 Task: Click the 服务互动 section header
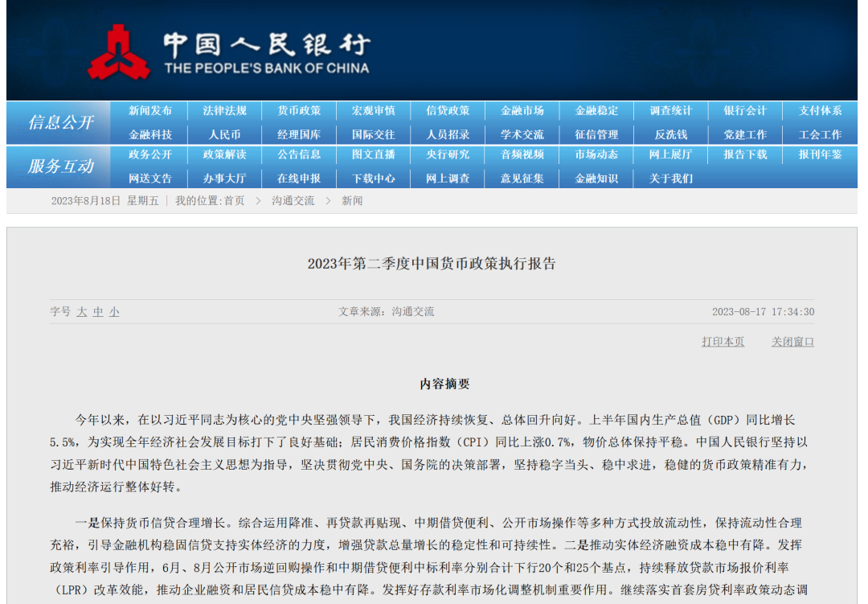click(60, 166)
